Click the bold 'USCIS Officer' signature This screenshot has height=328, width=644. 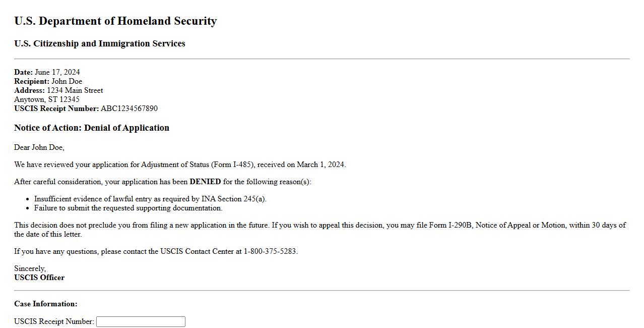(39, 278)
